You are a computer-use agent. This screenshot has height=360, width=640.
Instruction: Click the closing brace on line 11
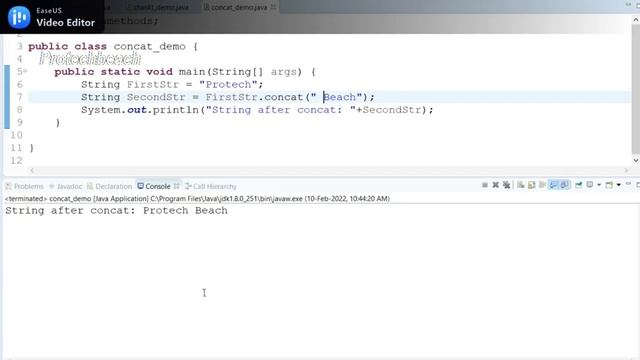point(32,148)
